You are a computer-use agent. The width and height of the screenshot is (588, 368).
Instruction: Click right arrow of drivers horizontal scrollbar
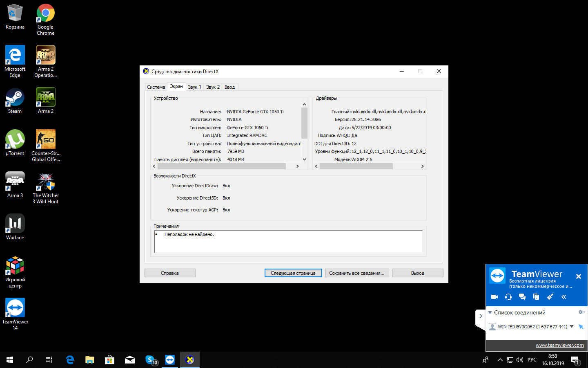pos(422,166)
